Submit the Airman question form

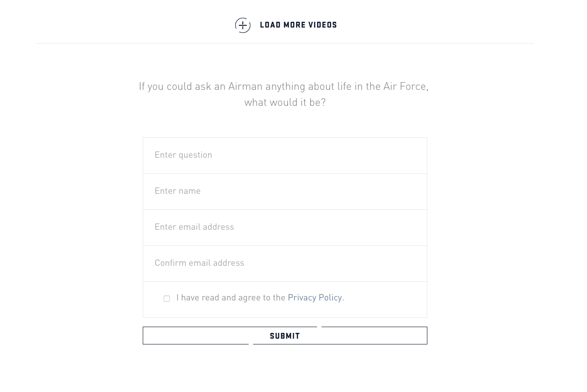pos(285,336)
